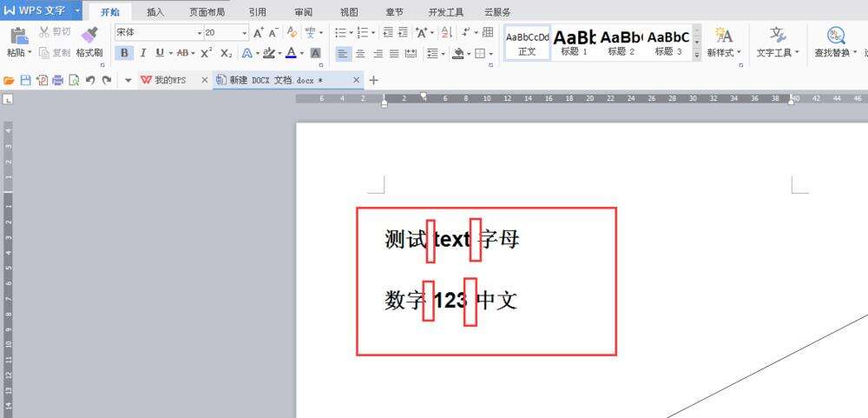Decrease paragraph indent icon
This screenshot has height=418, width=868.
tap(388, 33)
